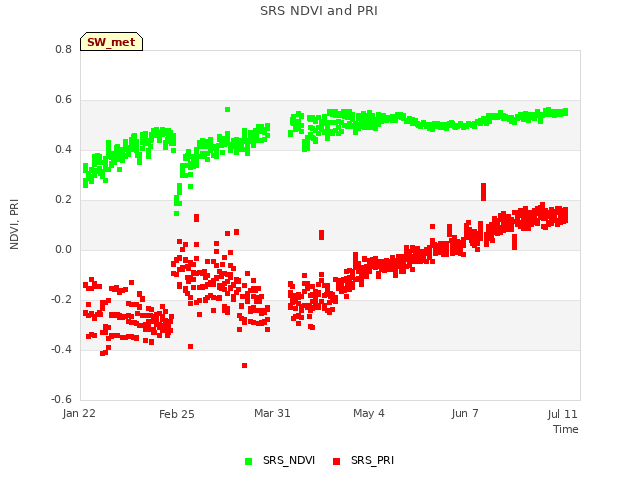Click the 0.0 y-axis tick label

point(63,249)
